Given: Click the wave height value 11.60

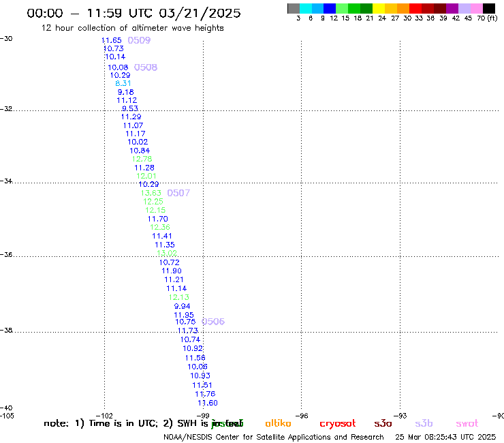Looking at the screenshot, I should pyautogui.click(x=208, y=403).
